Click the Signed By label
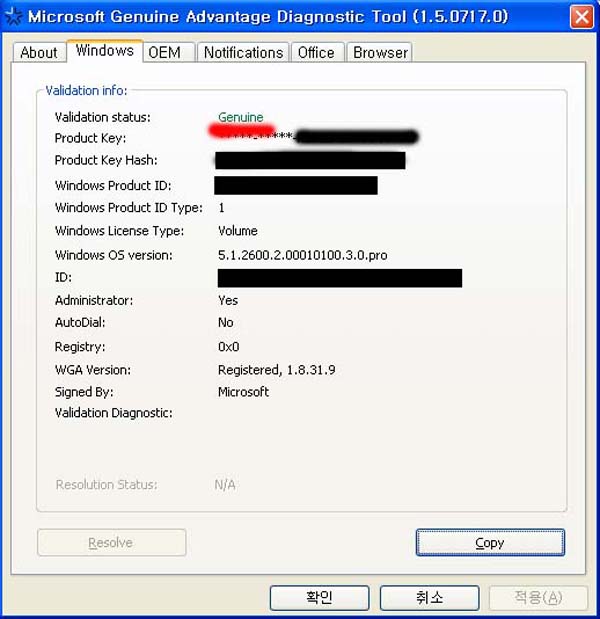Screen dimensions: 600x619 [x=84, y=392]
